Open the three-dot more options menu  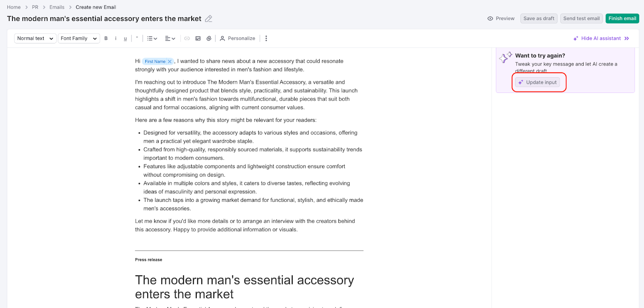click(266, 39)
